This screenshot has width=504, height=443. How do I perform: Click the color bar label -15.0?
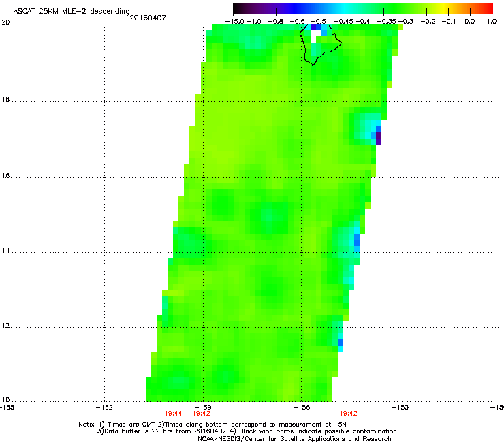pos(235,22)
